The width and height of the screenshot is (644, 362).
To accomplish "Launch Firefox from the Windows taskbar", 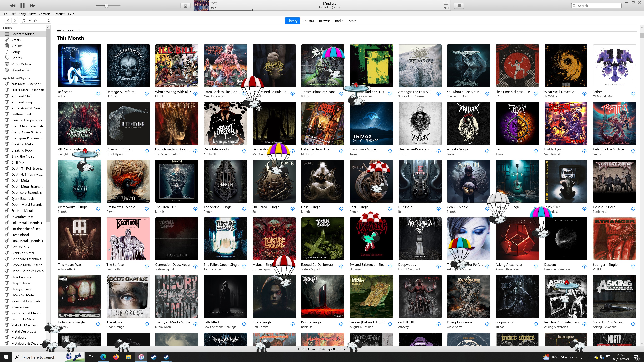I will [x=116, y=357].
